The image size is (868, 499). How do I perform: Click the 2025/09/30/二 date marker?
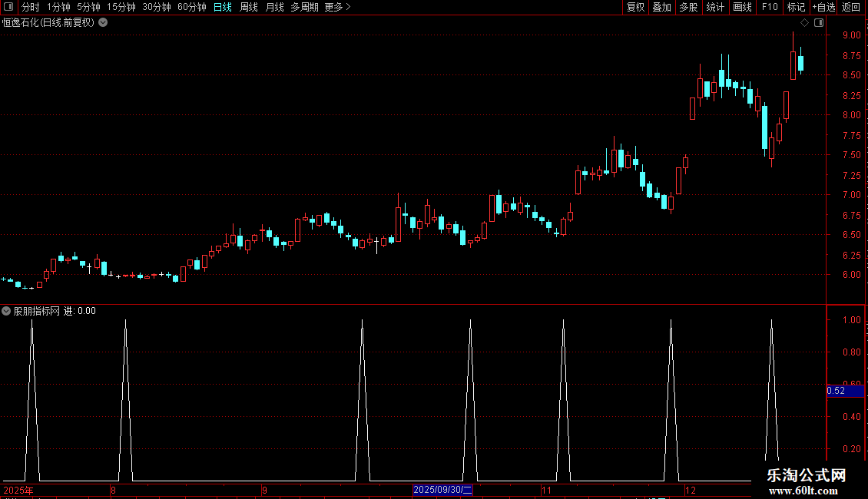[442, 490]
